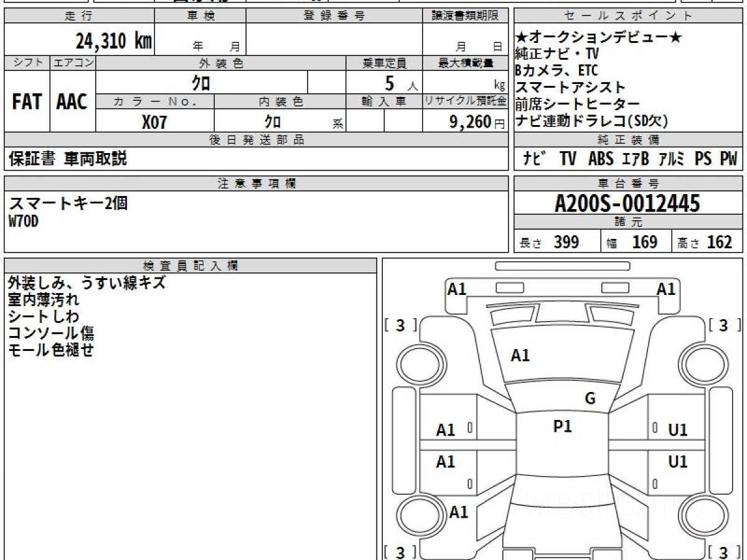747x560 pixels.
Task: Click the G mark on the windshield
Action: (x=590, y=399)
